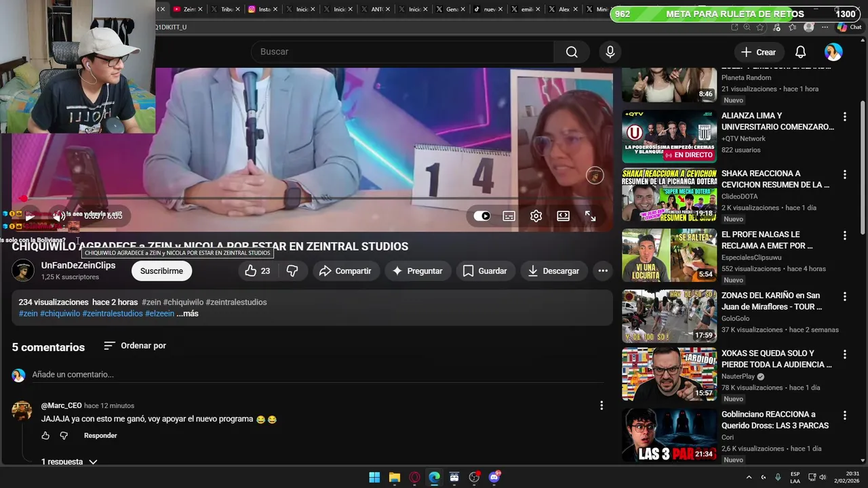Viewport: 868px width, 488px height.
Task: Open the UnFanDeZeinClips channel name link
Action: [x=78, y=266]
